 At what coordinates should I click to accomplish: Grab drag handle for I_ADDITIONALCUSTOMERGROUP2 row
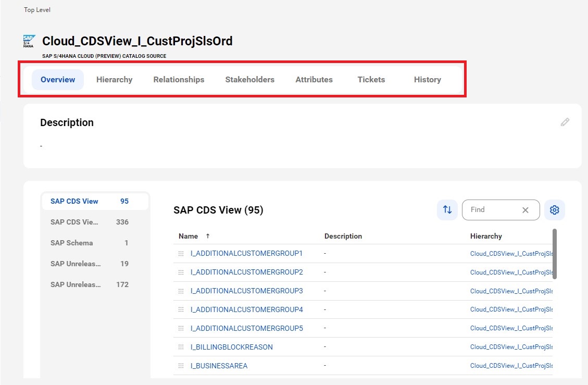point(181,272)
